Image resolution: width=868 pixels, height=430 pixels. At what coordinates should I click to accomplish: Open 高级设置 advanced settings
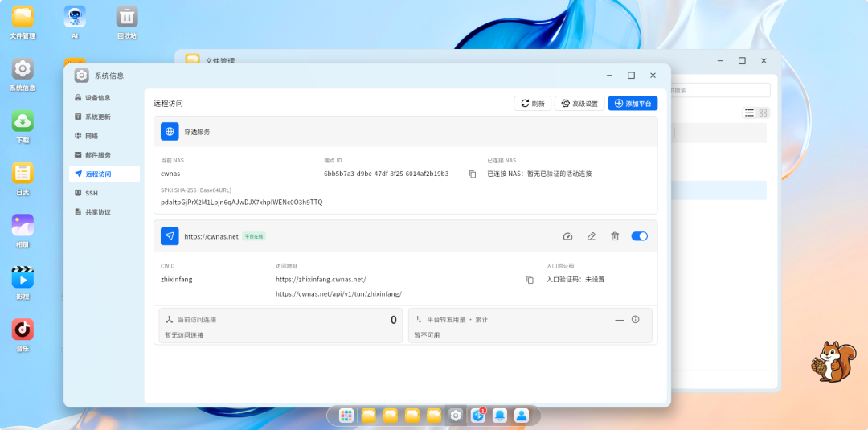[579, 104]
